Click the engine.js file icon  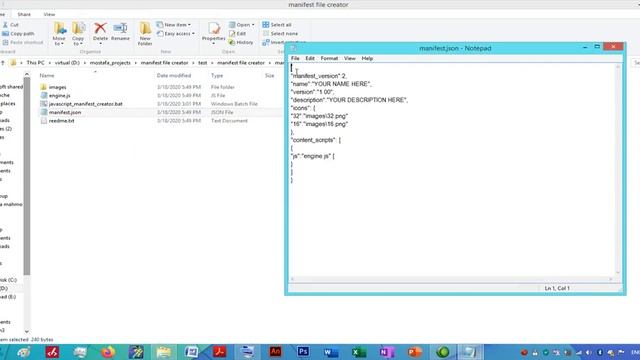(44, 96)
